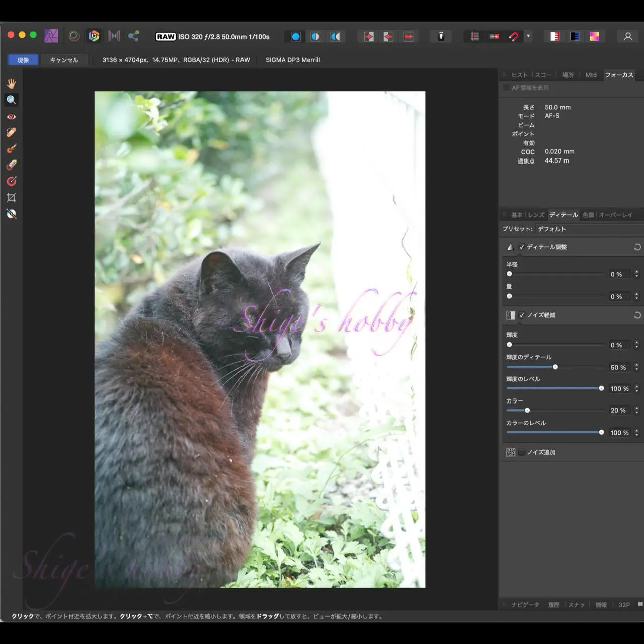Click the 輝度のディテール slider handle

point(555,367)
